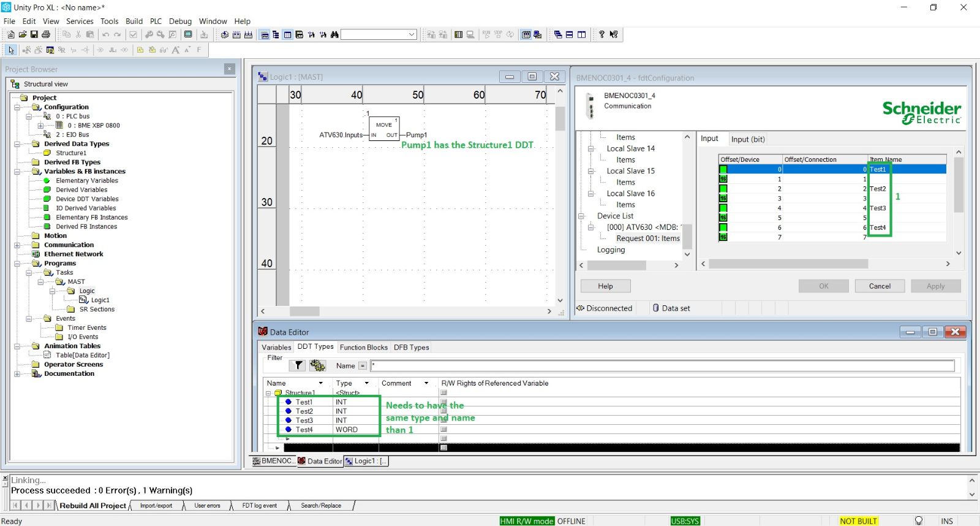
Task: Select Local Slave 15 in device tree
Action: click(x=630, y=171)
